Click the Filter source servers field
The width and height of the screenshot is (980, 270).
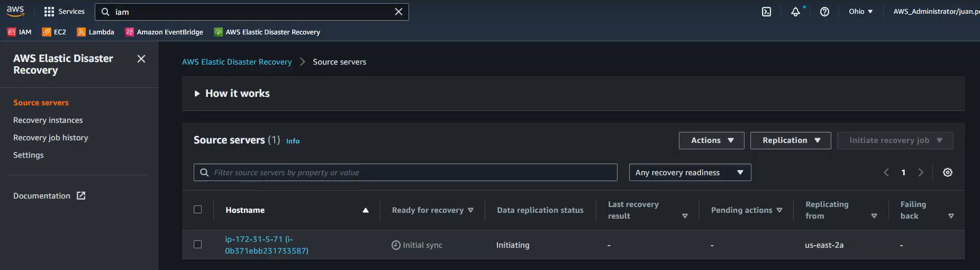coord(405,173)
